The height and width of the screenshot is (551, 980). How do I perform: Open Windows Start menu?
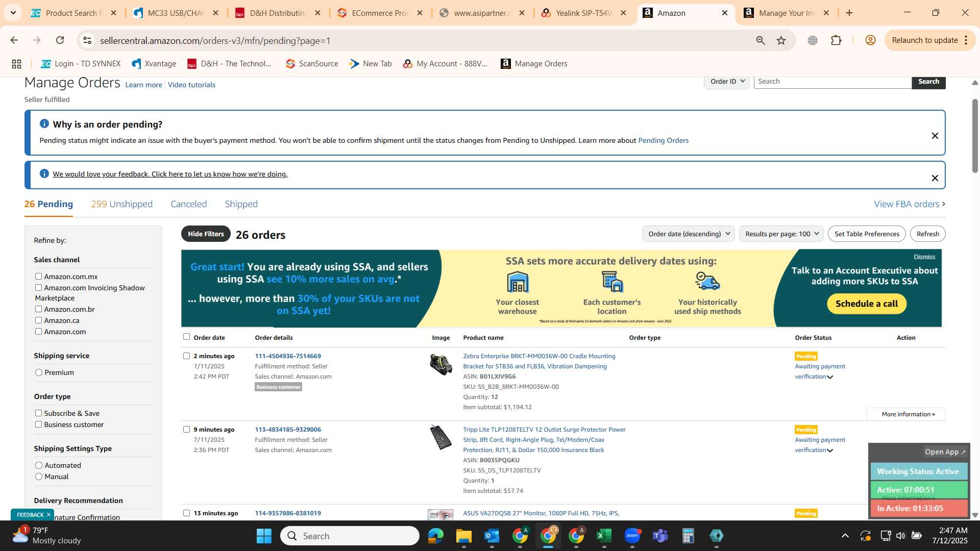tap(264, 536)
